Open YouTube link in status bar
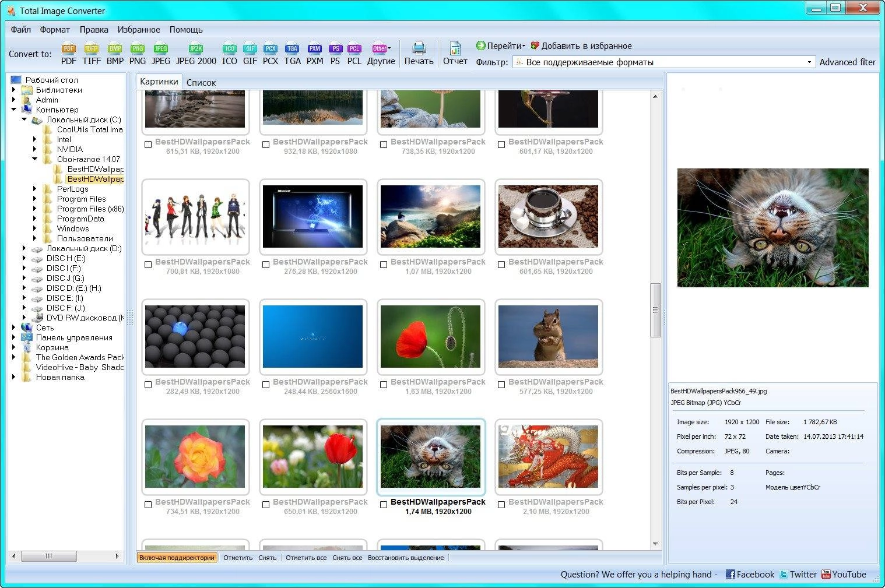The height and width of the screenshot is (588, 885). point(844,575)
